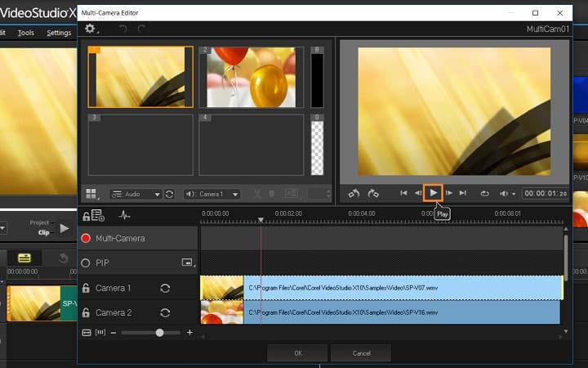Switch to Project mode in VideoStudio player
Image resolution: width=588 pixels, height=368 pixels.
tap(39, 222)
